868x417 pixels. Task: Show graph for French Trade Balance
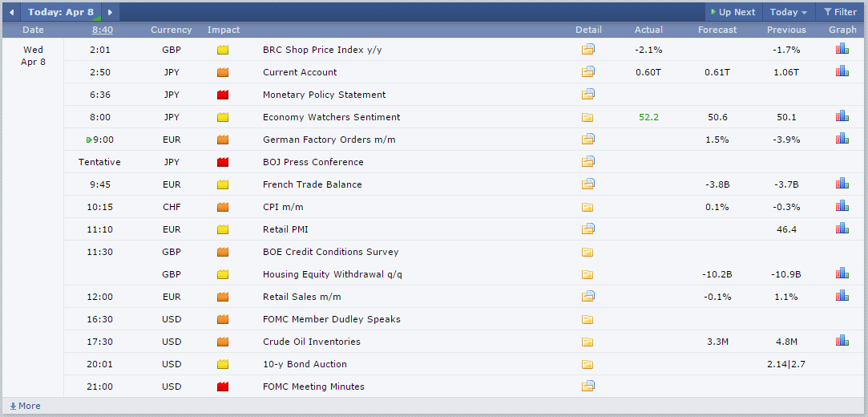842,184
